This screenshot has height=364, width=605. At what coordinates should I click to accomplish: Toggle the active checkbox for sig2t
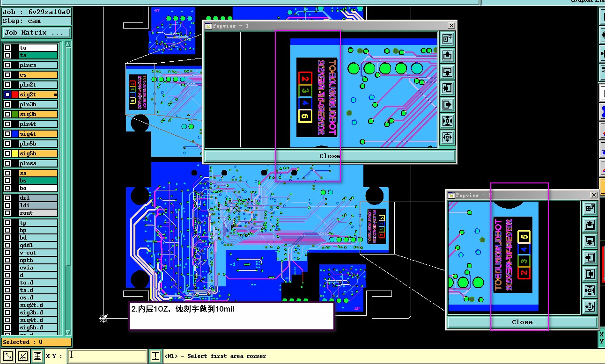[7, 95]
